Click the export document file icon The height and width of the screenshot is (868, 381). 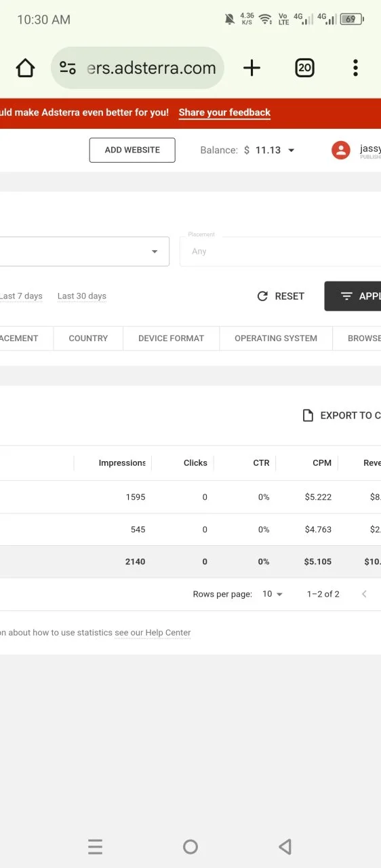click(x=308, y=416)
